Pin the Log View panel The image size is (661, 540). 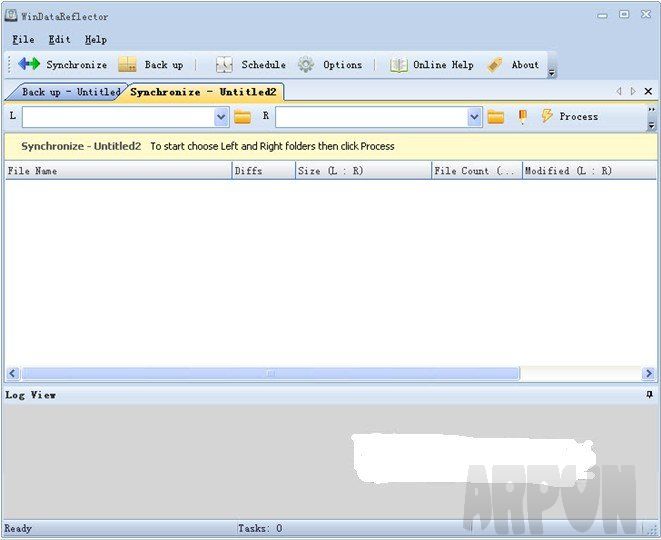[x=650, y=395]
